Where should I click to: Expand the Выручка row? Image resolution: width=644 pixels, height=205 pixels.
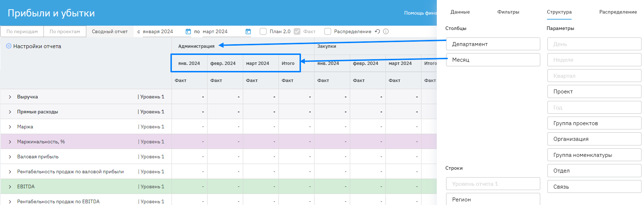(10, 97)
